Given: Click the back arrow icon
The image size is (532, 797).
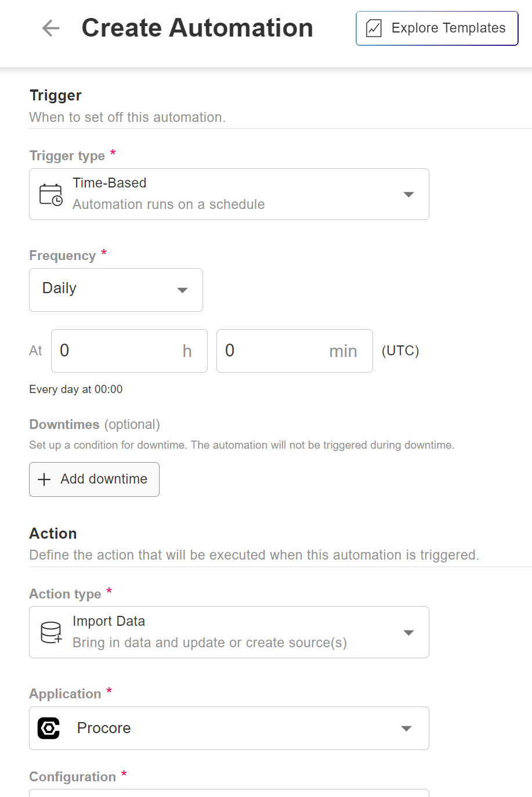Looking at the screenshot, I should pos(51,28).
